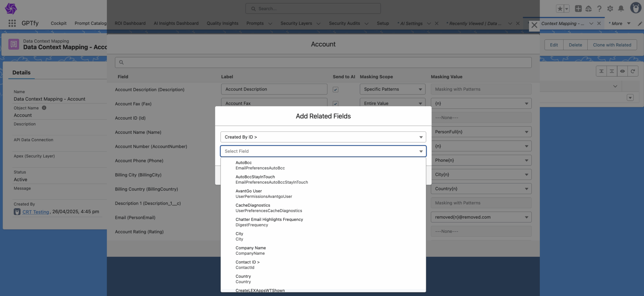This screenshot has width=644, height=296.
Task: Open the user profile avatar
Action: tap(636, 8)
